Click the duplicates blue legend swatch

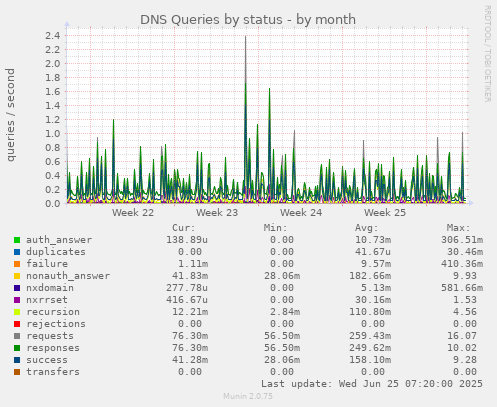17,252
